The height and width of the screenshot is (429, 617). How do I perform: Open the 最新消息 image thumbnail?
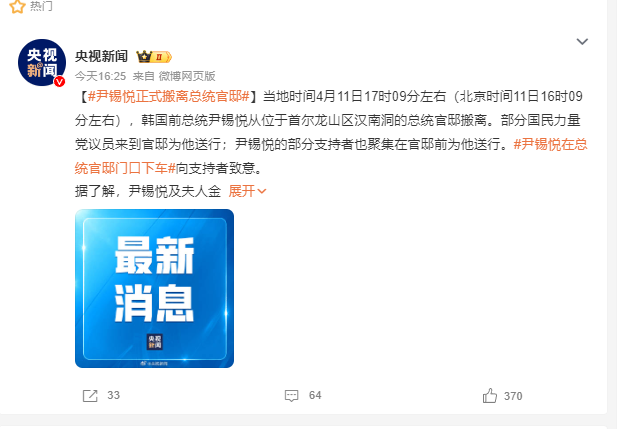point(155,288)
